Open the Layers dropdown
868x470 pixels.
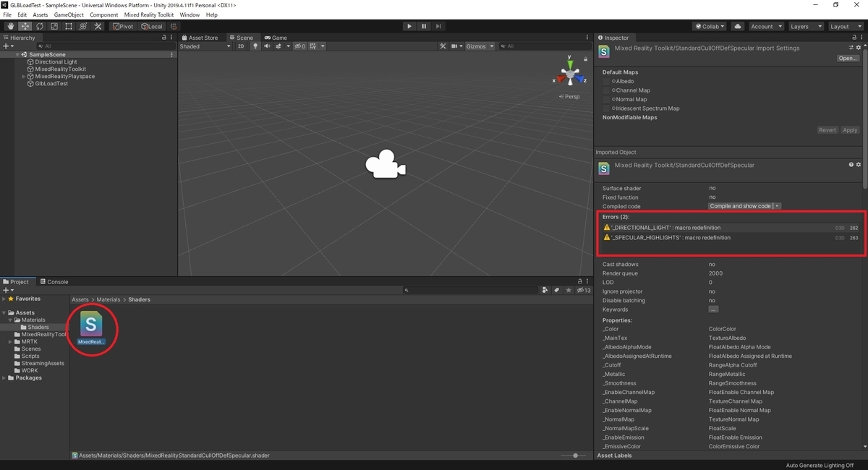[x=805, y=27]
